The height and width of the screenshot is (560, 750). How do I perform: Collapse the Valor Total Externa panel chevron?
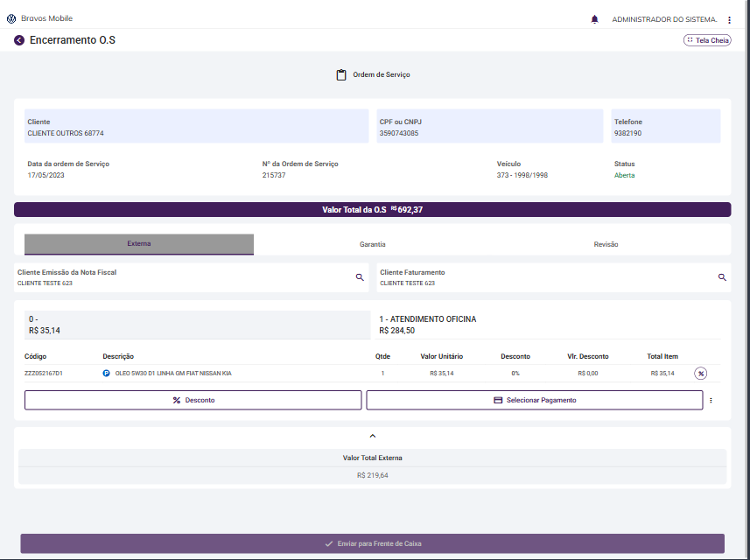coord(373,436)
